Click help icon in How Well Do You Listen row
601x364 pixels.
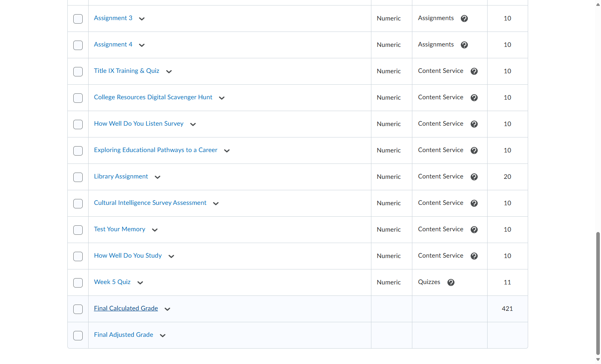474,124
